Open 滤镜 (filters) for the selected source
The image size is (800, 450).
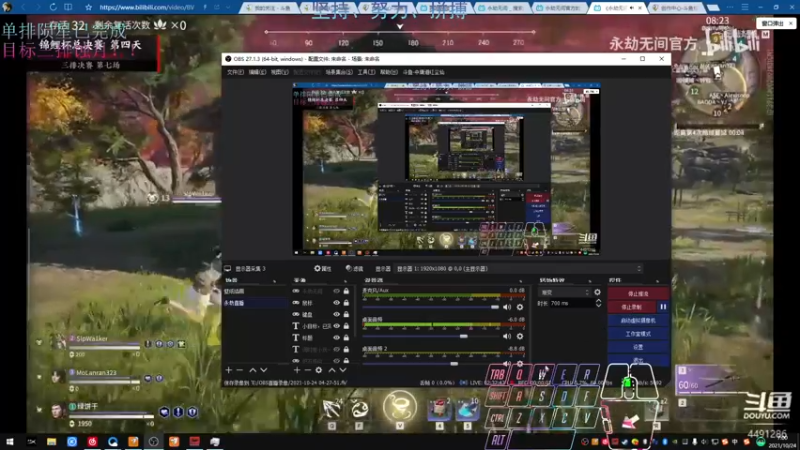point(354,268)
